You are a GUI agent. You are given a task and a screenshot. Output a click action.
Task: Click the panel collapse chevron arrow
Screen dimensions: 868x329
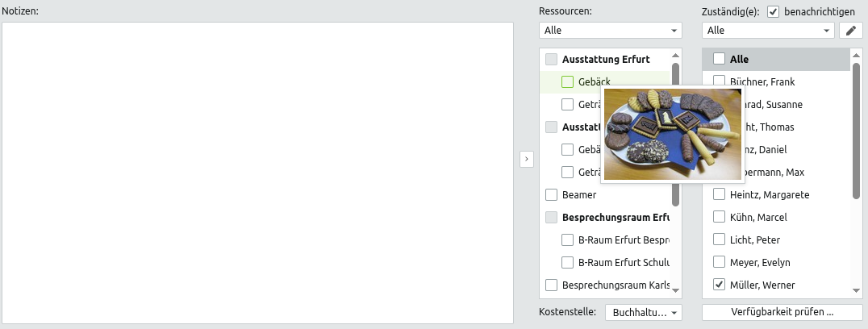point(526,160)
